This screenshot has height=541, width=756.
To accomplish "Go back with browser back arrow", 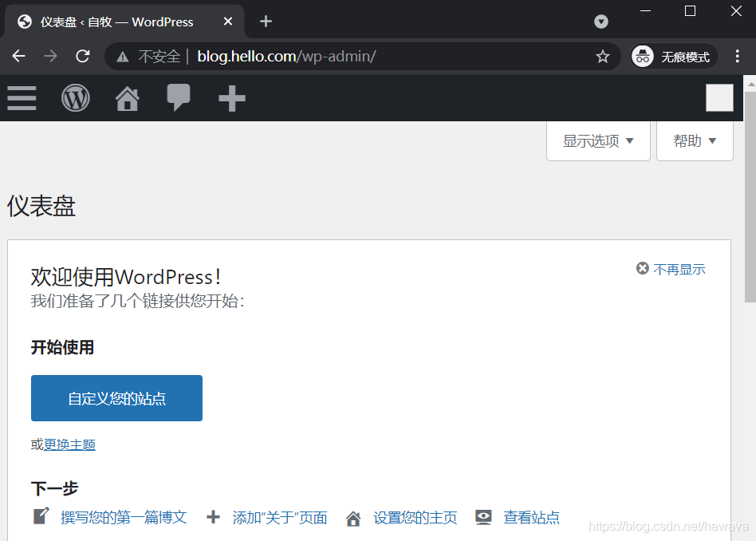I will pyautogui.click(x=19, y=57).
